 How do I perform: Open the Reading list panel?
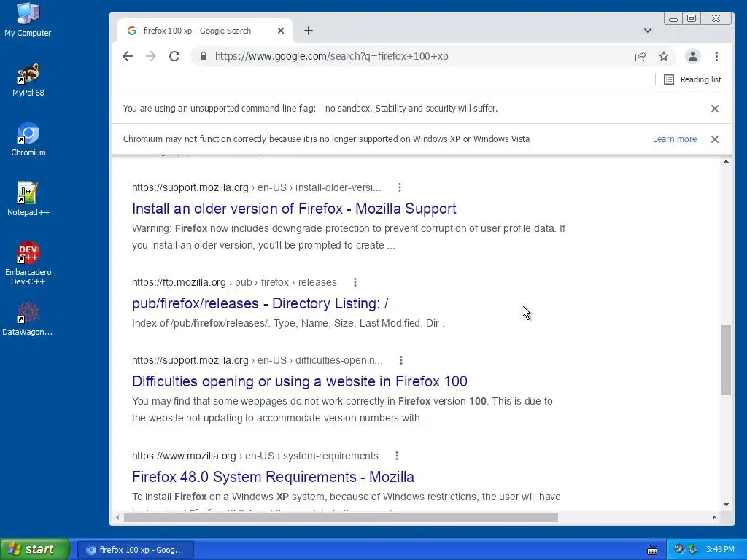coord(693,79)
